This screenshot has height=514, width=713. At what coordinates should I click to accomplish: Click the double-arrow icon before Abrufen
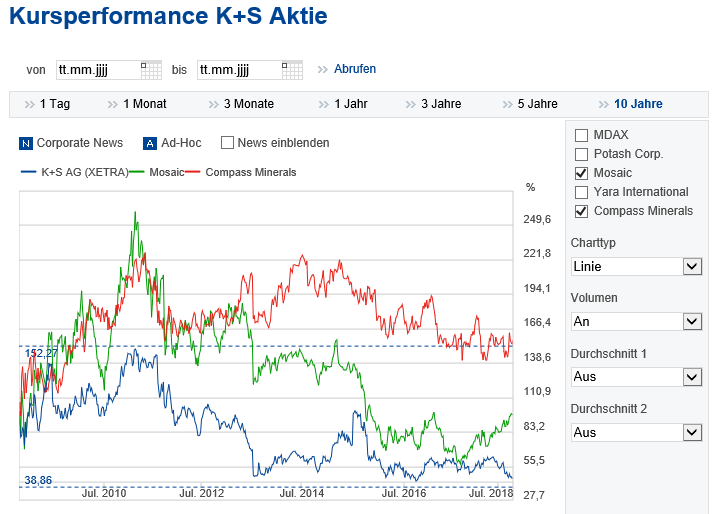pos(322,69)
